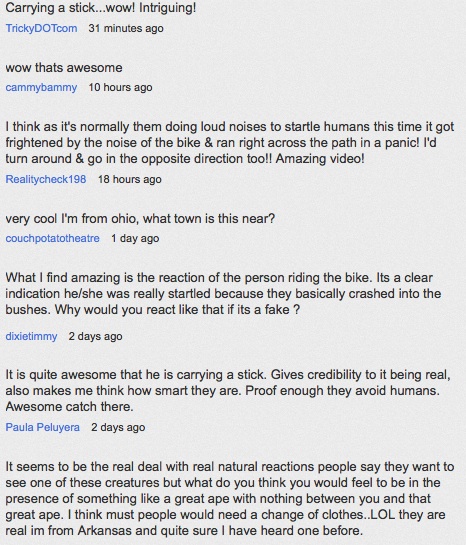Click the '10 hours ago' timestamp
Screen dimensions: 466x545
tap(120, 87)
